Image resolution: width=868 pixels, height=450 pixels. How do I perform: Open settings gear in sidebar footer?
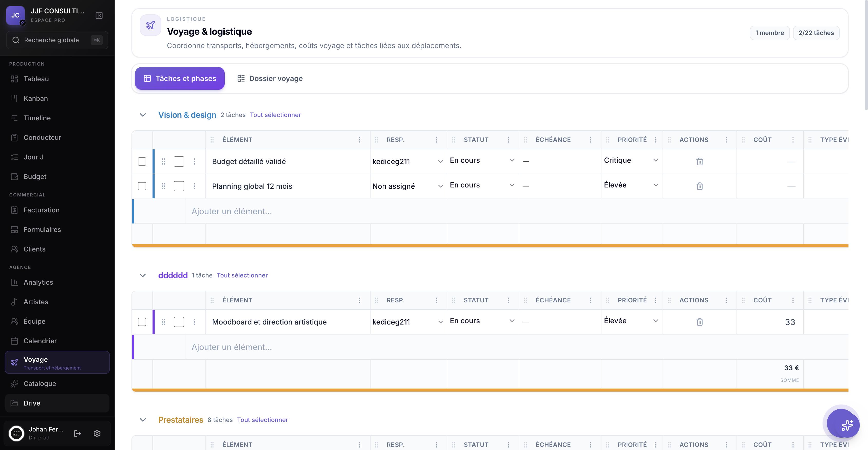(x=97, y=434)
